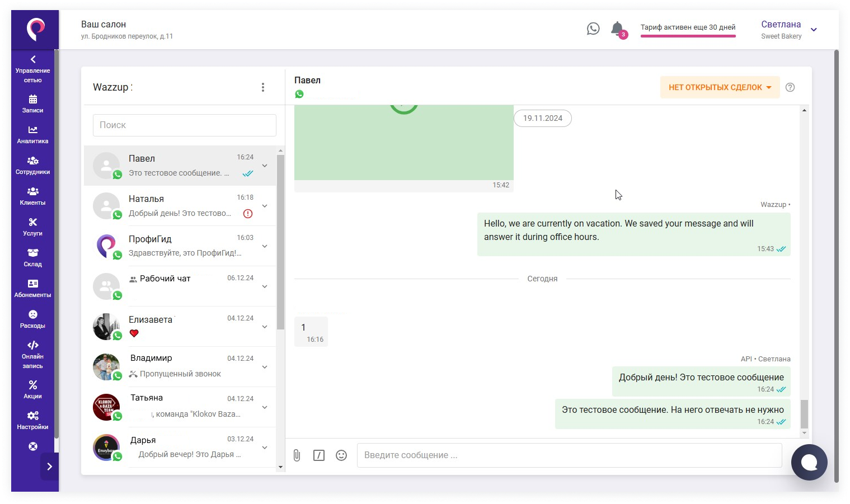
Task: Expand the sidebar with arrow button
Action: [x=49, y=467]
